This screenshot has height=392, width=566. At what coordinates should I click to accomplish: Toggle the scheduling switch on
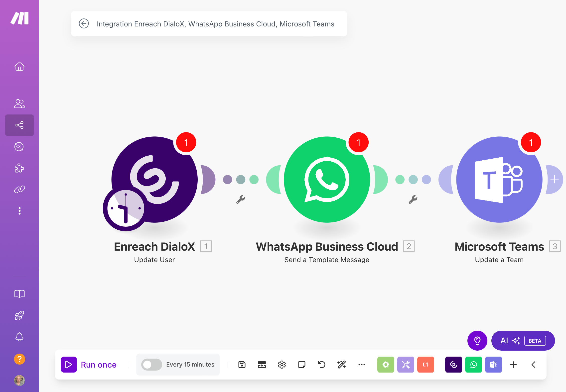pyautogui.click(x=151, y=365)
